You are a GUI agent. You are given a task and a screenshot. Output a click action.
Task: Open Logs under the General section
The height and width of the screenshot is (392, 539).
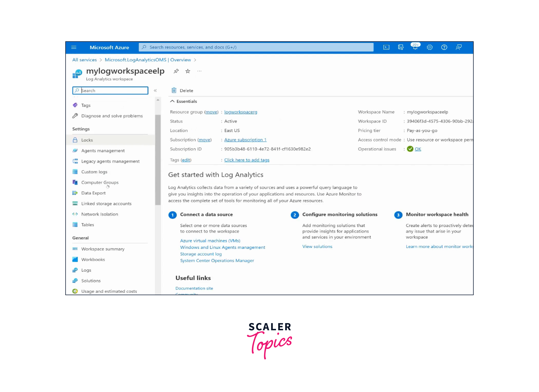pyautogui.click(x=86, y=270)
